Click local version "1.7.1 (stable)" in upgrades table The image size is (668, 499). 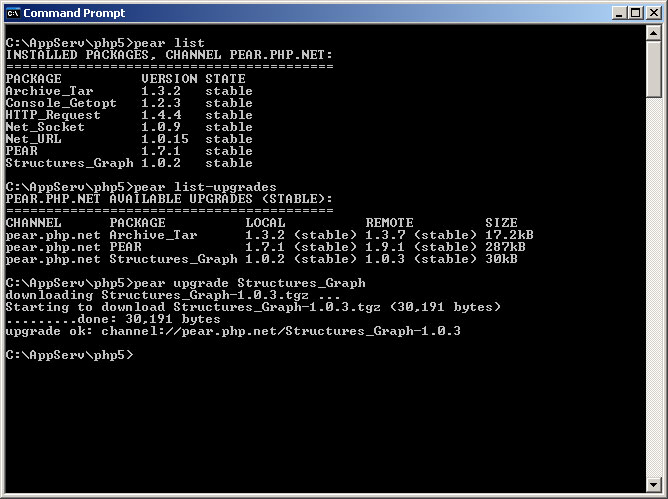pyautogui.click(x=301, y=247)
